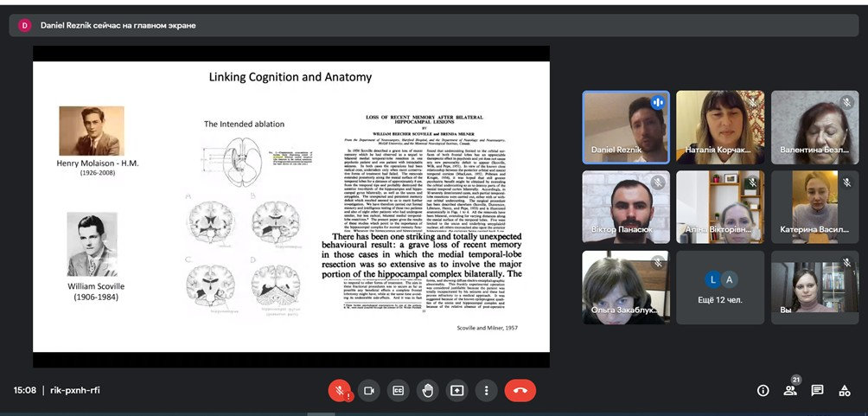Viewport: 868px width, 416px height.
Task: Open the three-dot more options menu
Action: coord(486,391)
